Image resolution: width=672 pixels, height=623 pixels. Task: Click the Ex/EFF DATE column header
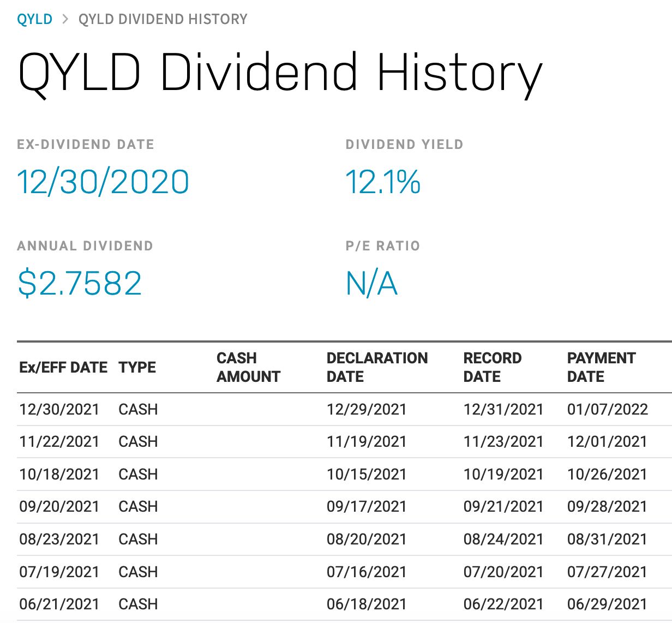[x=63, y=368]
